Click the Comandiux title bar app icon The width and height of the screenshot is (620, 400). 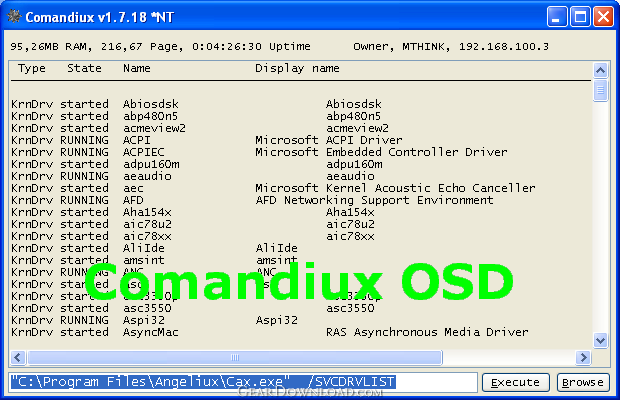(14, 17)
